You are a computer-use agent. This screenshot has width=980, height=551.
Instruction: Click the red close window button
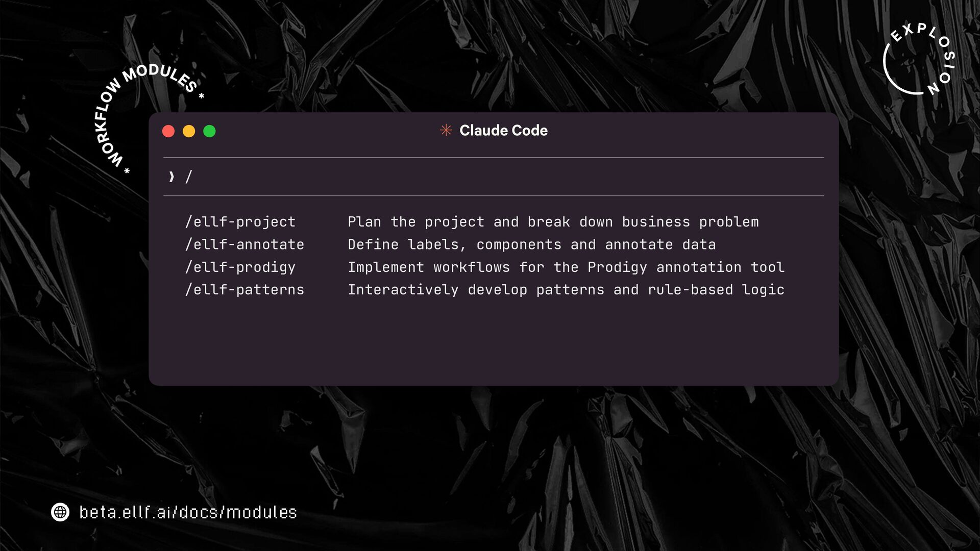pos(168,131)
